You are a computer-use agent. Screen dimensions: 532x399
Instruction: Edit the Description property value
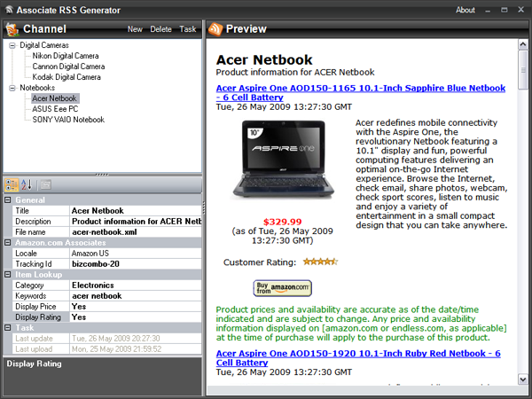point(136,222)
